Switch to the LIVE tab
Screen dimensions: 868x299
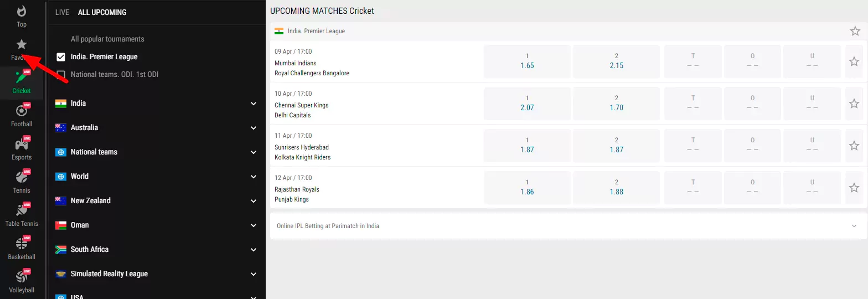pyautogui.click(x=62, y=12)
